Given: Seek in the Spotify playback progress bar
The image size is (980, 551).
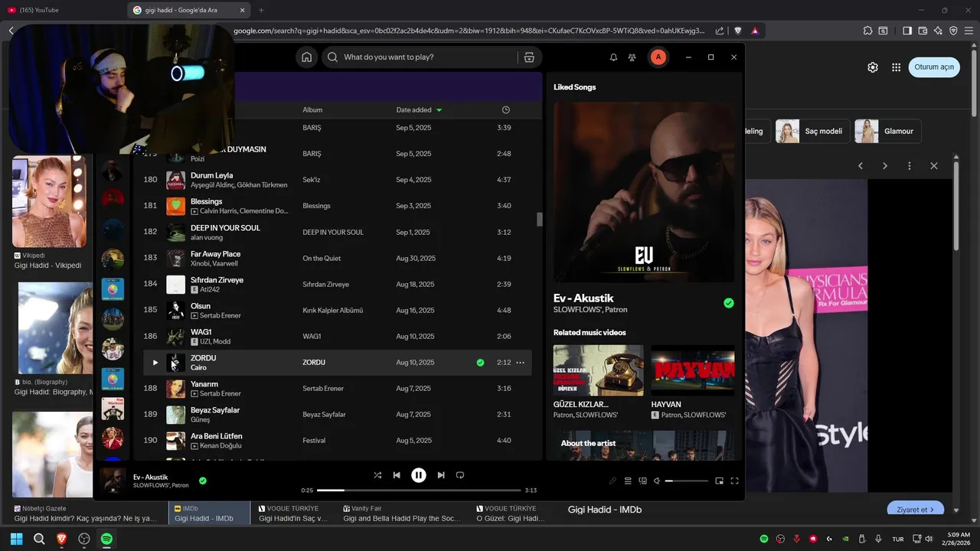Looking at the screenshot, I should (x=419, y=490).
